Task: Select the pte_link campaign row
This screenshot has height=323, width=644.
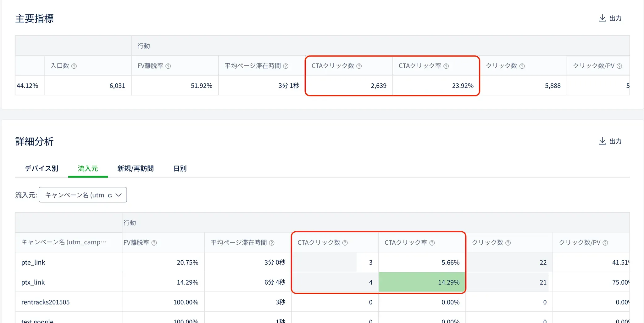Action: click(x=33, y=262)
